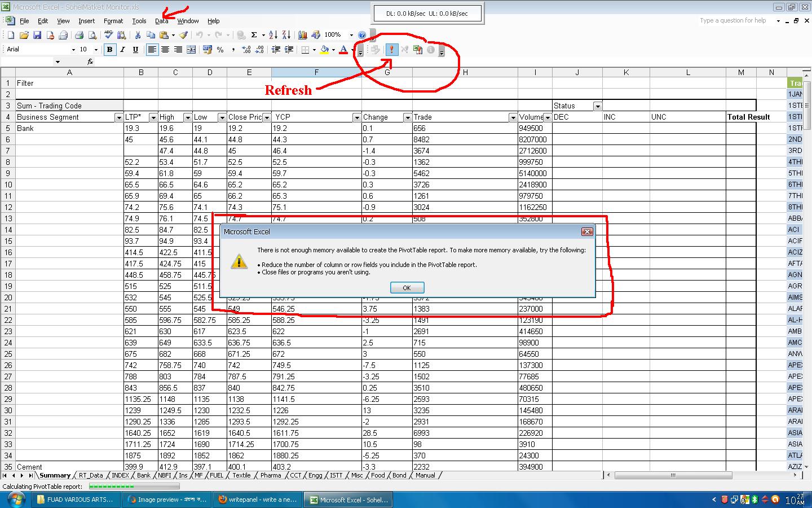Open the Format menu
The image size is (812, 508).
pos(113,21)
